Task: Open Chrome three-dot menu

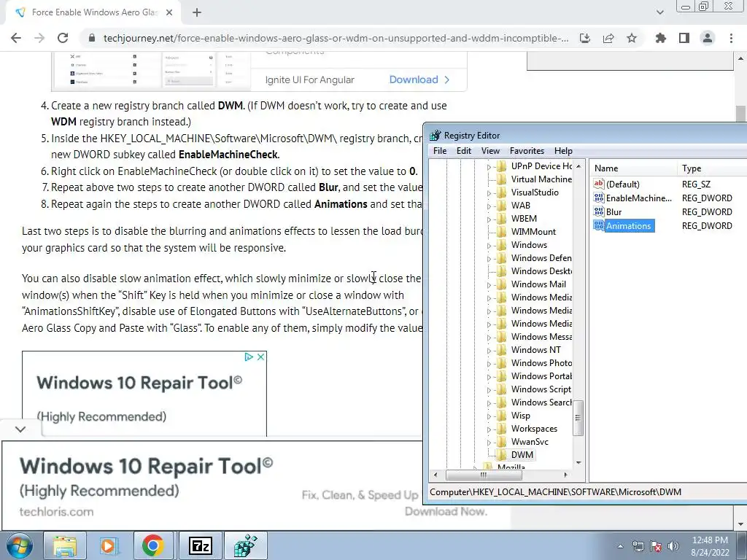Action: (731, 38)
